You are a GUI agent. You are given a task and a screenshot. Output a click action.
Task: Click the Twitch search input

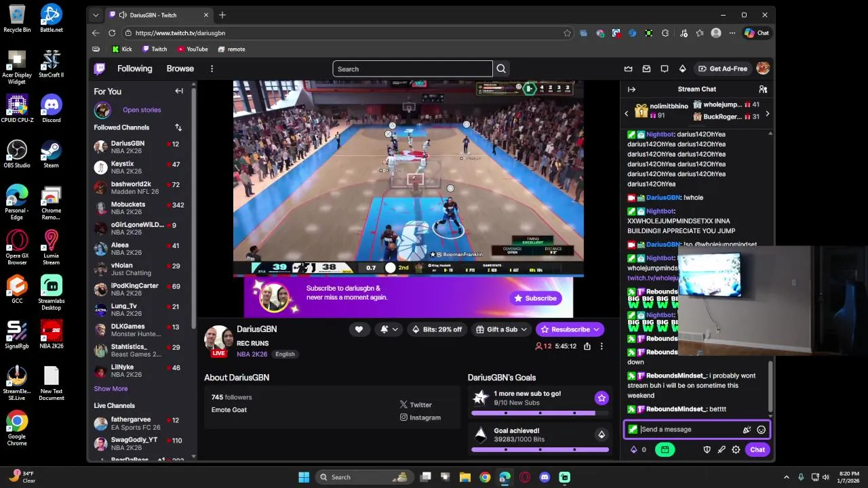click(x=412, y=68)
